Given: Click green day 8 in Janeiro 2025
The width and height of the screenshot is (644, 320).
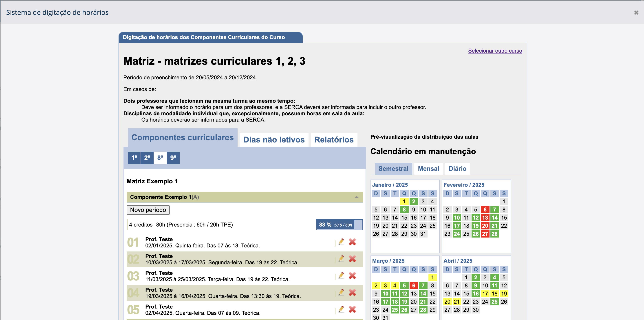Looking at the screenshot, I should tap(404, 210).
